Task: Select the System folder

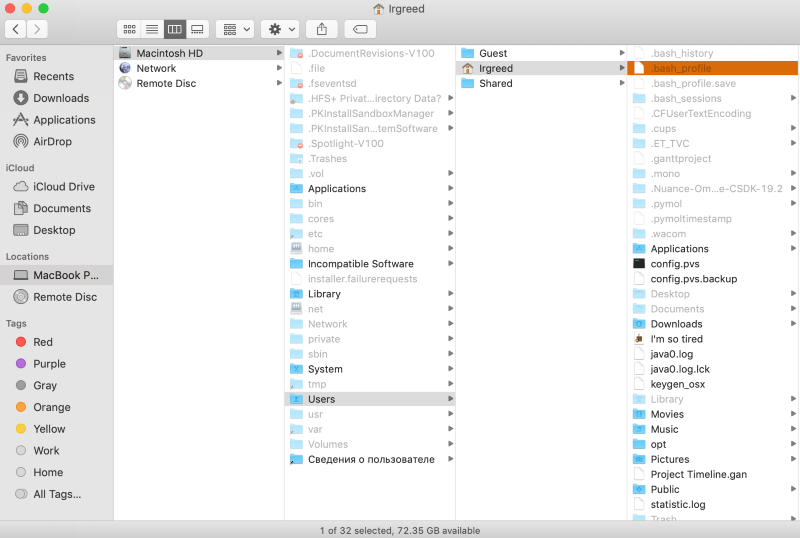Action: (370, 369)
